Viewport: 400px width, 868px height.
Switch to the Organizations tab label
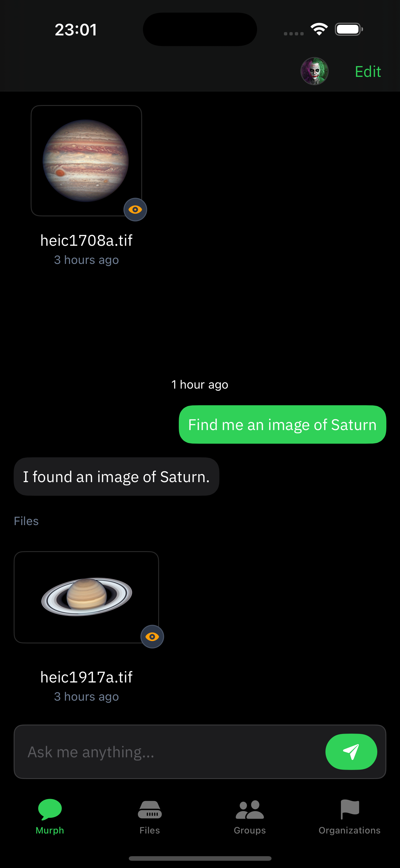(x=350, y=830)
